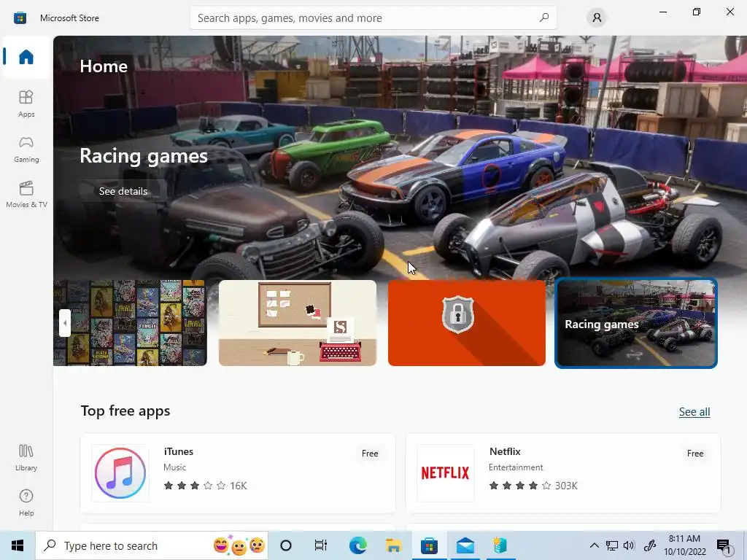Select the comic covers carousel thumbnail
This screenshot has height=560, width=747.
(x=130, y=323)
